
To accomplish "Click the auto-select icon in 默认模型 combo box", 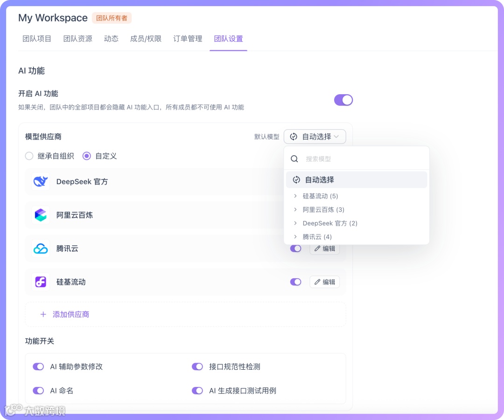I will click(x=294, y=137).
